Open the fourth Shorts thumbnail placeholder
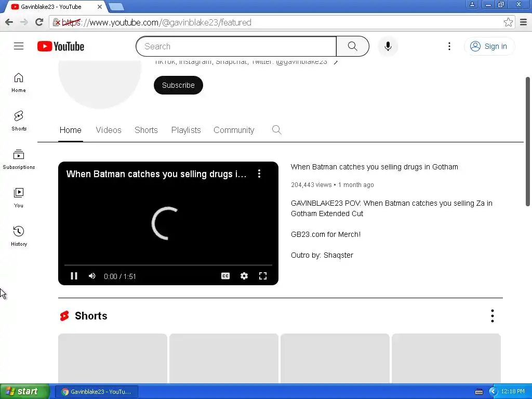Screen dimensions: 532x399 pyautogui.click(x=446, y=358)
